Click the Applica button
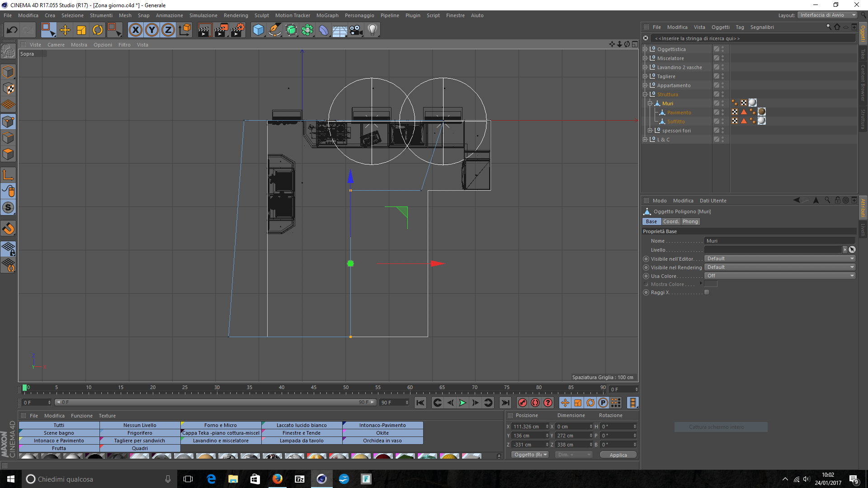 (618, 455)
